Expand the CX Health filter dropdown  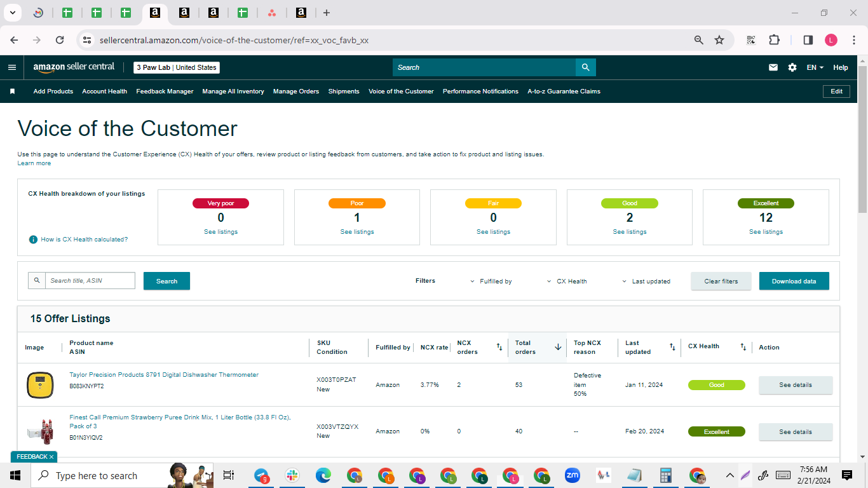pyautogui.click(x=567, y=281)
